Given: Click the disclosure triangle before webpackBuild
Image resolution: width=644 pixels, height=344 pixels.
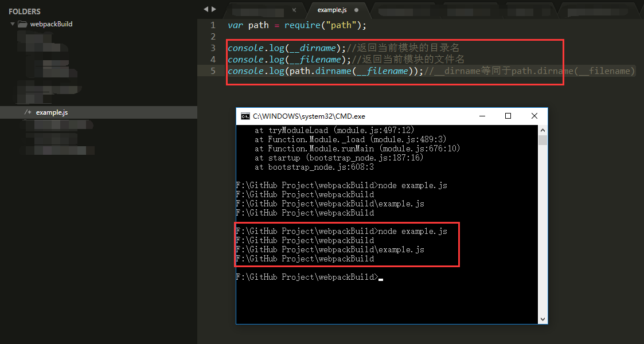Looking at the screenshot, I should tap(11, 24).
